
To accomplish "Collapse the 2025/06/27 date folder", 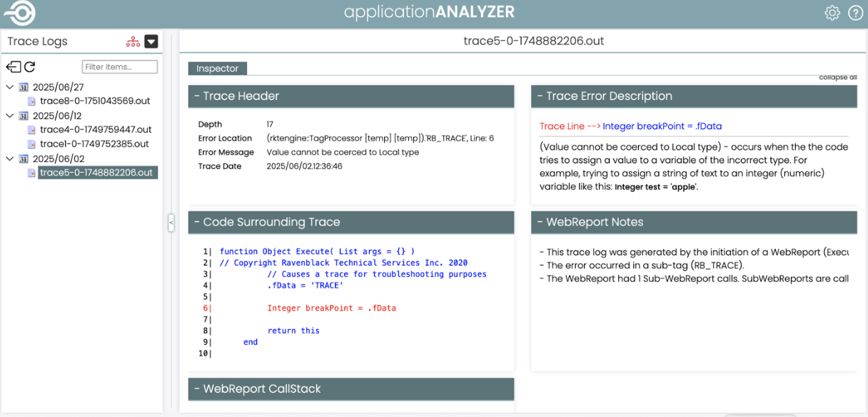I will tap(9, 87).
